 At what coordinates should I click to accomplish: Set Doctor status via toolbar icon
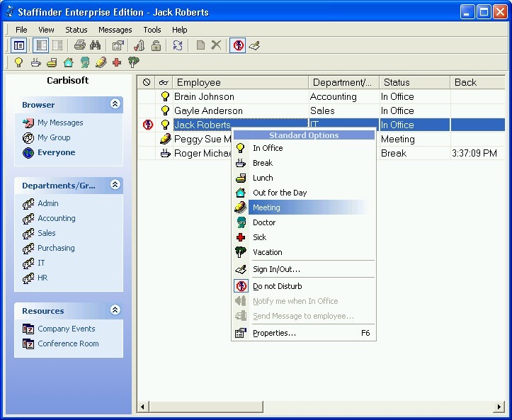(85, 62)
